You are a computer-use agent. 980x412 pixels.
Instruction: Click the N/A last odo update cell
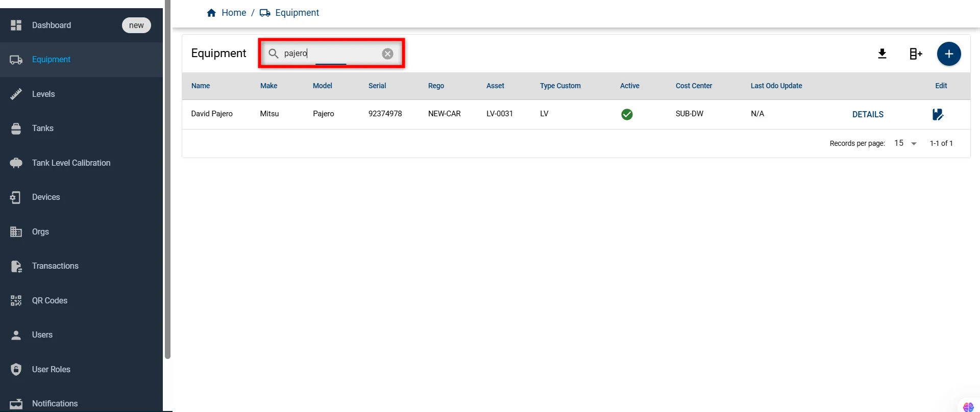point(757,114)
